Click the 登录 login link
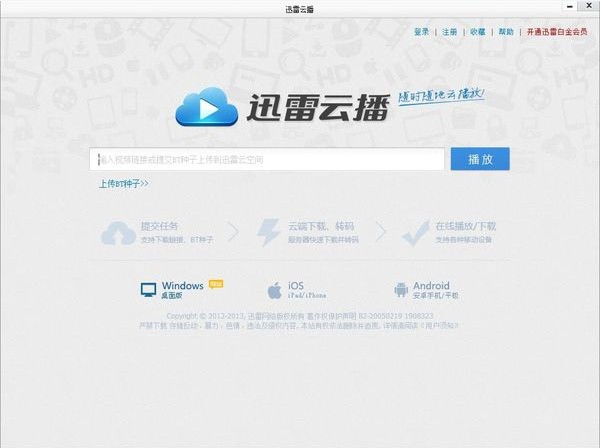 pyautogui.click(x=421, y=32)
